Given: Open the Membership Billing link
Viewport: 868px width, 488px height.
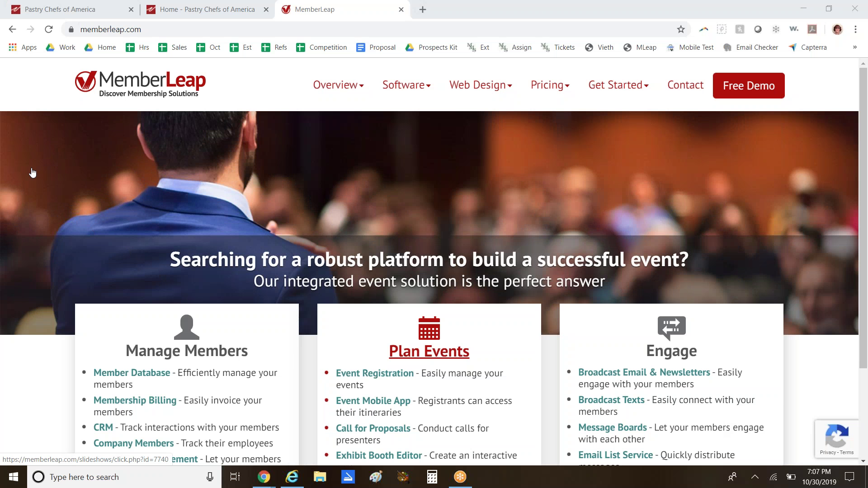Looking at the screenshot, I should pyautogui.click(x=135, y=400).
